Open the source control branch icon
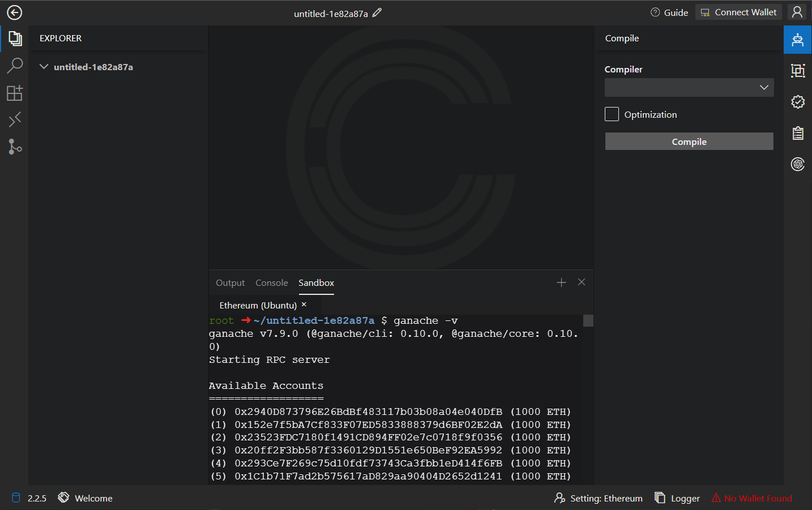 click(15, 147)
